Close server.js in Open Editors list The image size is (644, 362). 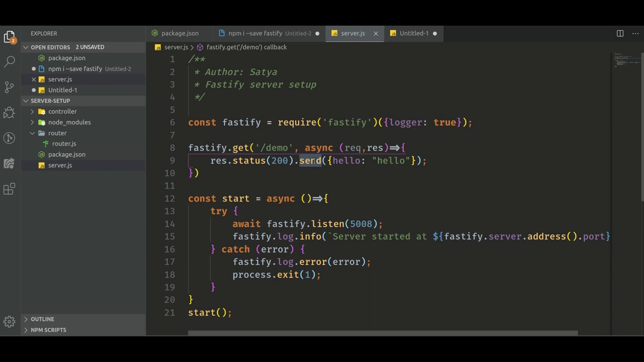click(34, 79)
